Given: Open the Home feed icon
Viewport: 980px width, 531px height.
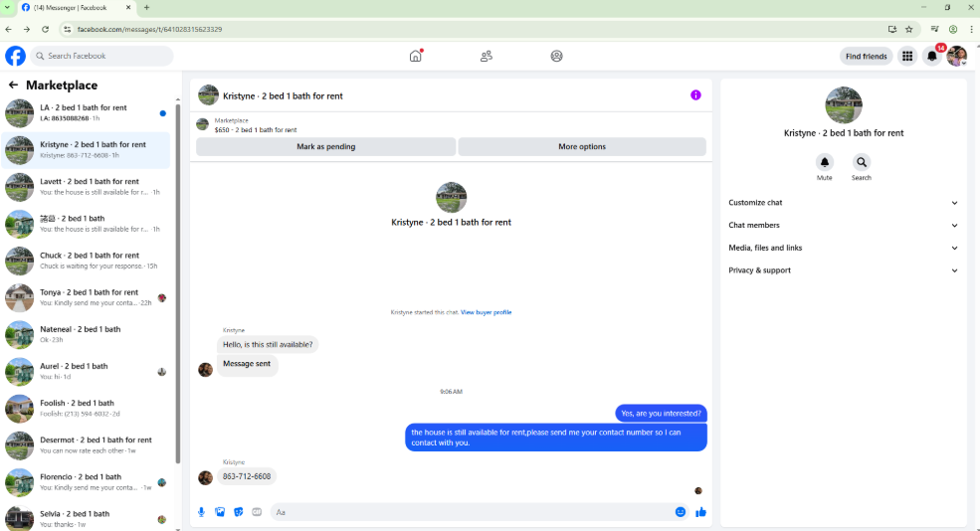Looking at the screenshot, I should (416, 57).
